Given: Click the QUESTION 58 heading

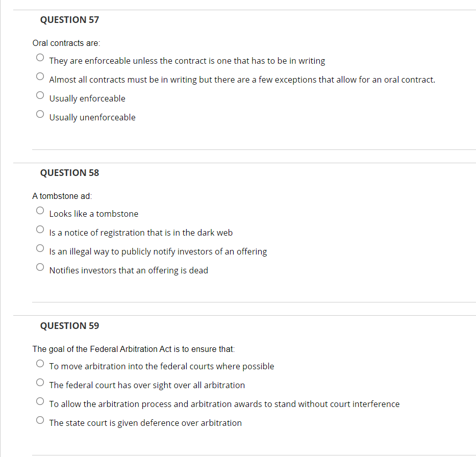Looking at the screenshot, I should pos(69,172).
